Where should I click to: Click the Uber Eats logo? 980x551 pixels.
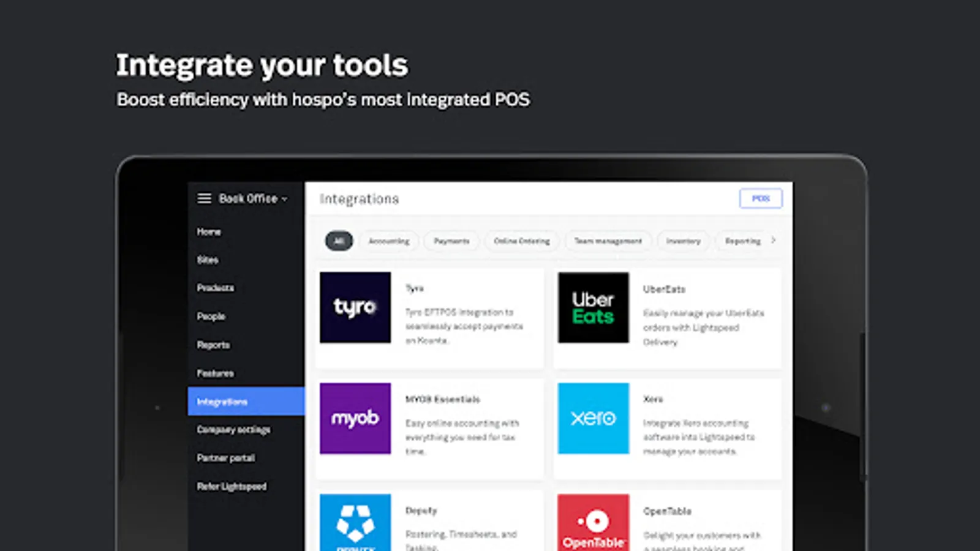pyautogui.click(x=593, y=307)
